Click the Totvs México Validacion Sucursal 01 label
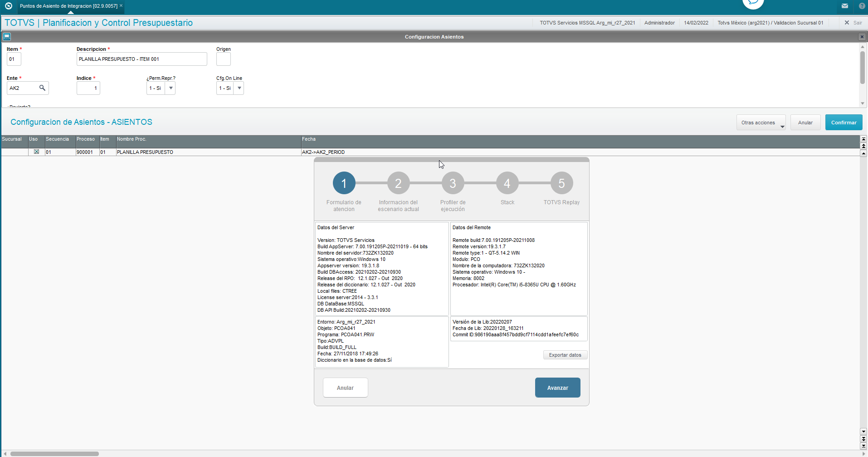 click(x=770, y=23)
